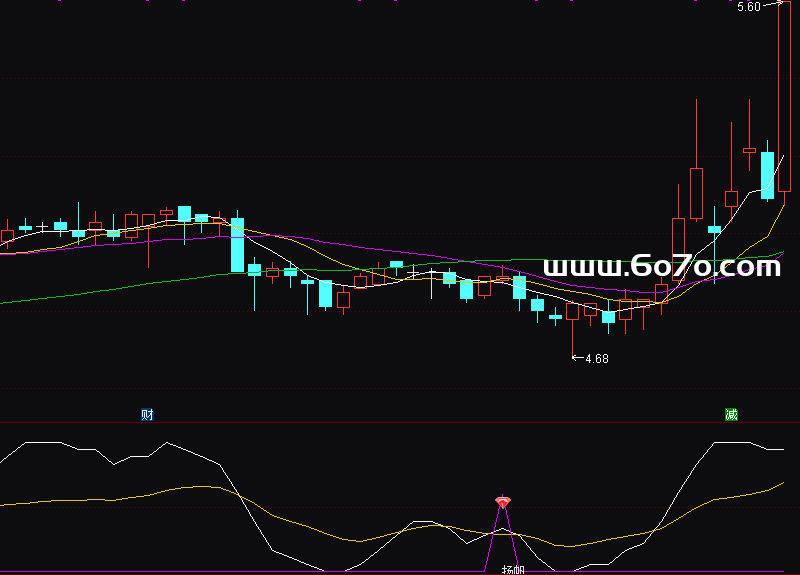800x575 pixels.
Task: Select the large cyan candlestick in chart middle
Action: coord(237,245)
